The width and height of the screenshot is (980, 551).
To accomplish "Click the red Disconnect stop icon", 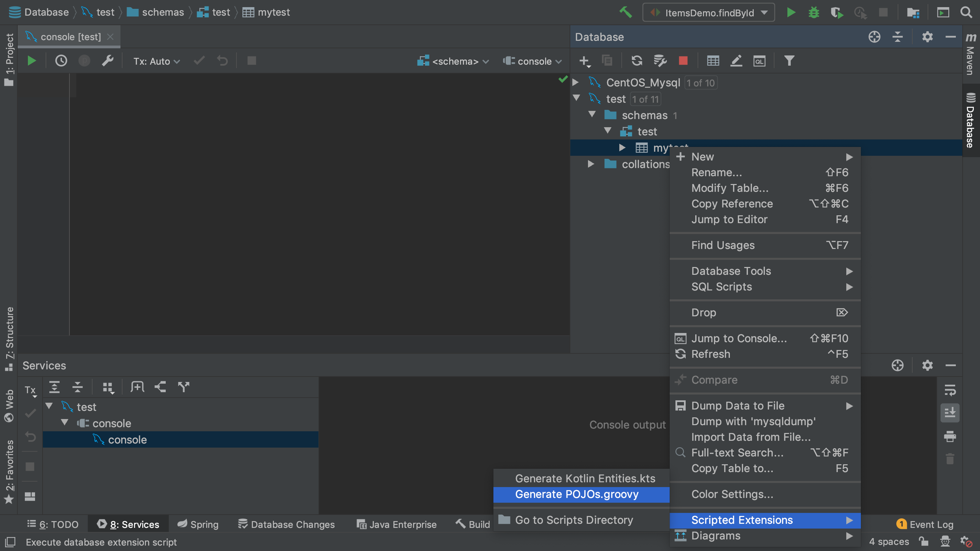I will 683,61.
